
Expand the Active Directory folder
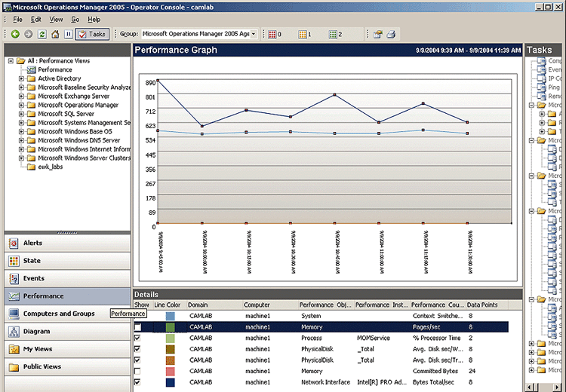coord(21,78)
